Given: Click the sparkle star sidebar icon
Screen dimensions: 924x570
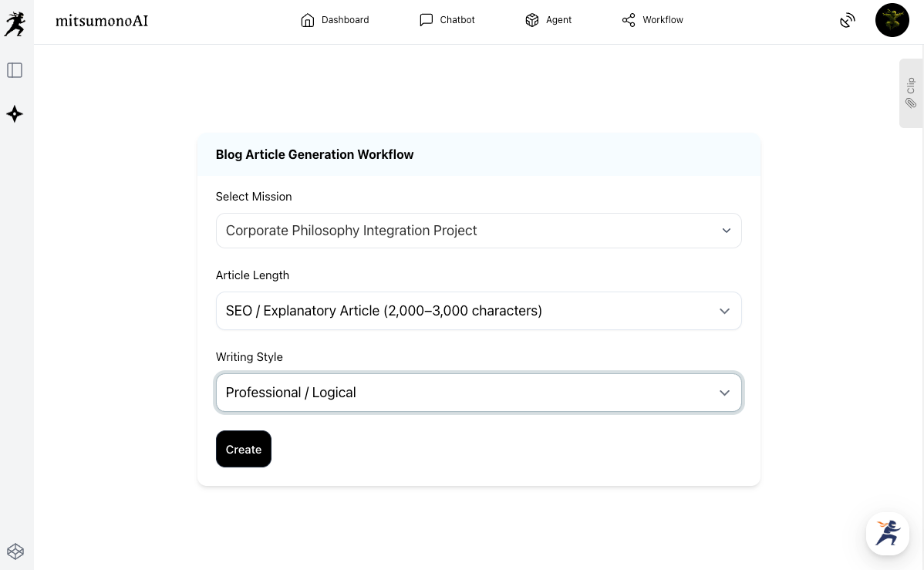Looking at the screenshot, I should pos(15,114).
